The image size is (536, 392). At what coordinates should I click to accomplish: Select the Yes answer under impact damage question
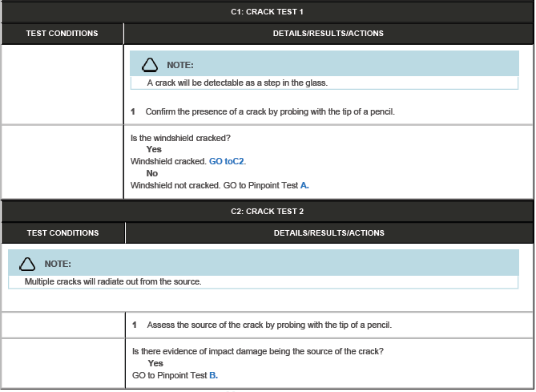click(155, 363)
